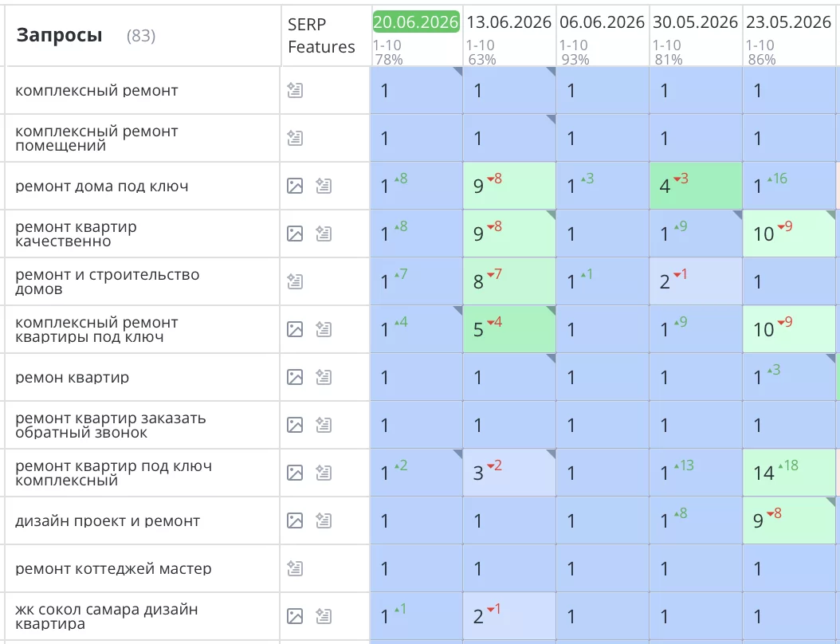Click the 'Запросы' column heading
Image resolution: width=840 pixels, height=644 pixels.
point(60,35)
